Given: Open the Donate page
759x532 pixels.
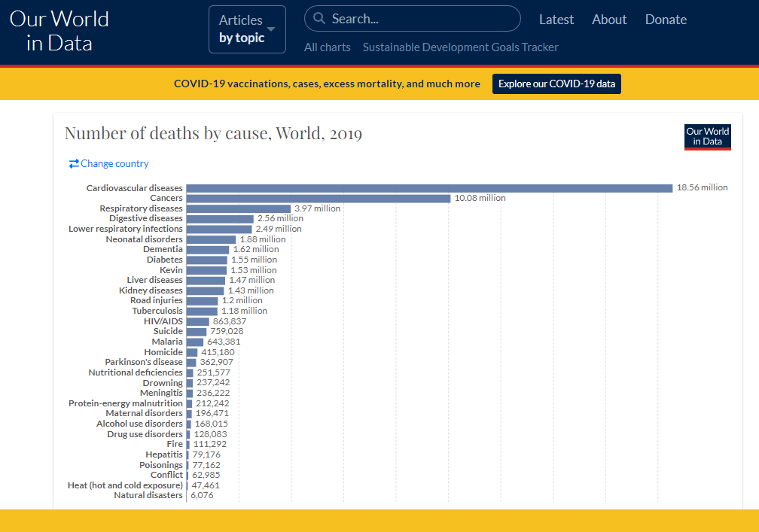Looking at the screenshot, I should pos(666,20).
